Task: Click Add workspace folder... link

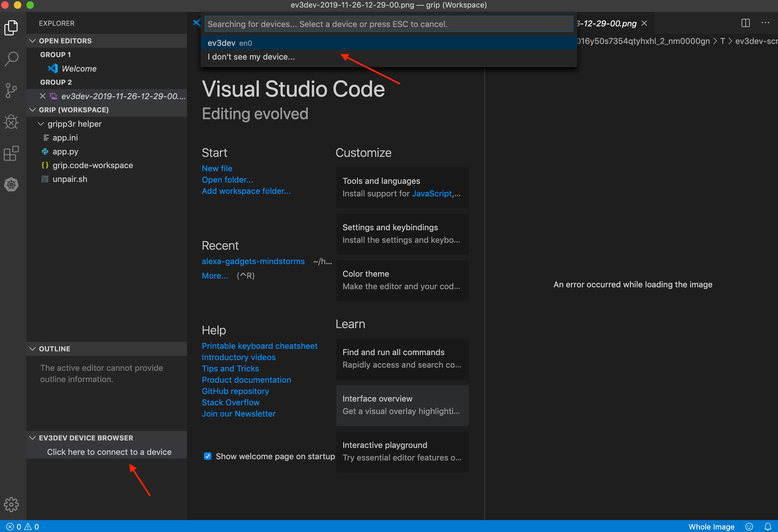Action: click(x=246, y=191)
